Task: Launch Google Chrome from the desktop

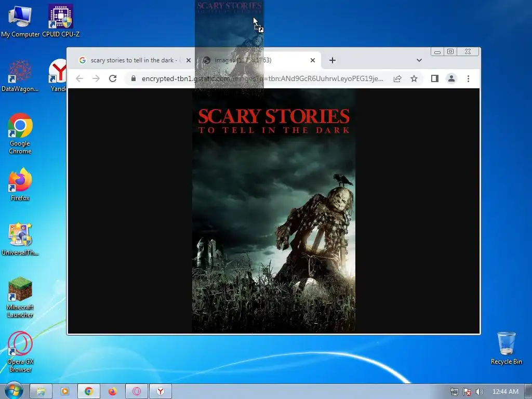Action: pyautogui.click(x=20, y=134)
